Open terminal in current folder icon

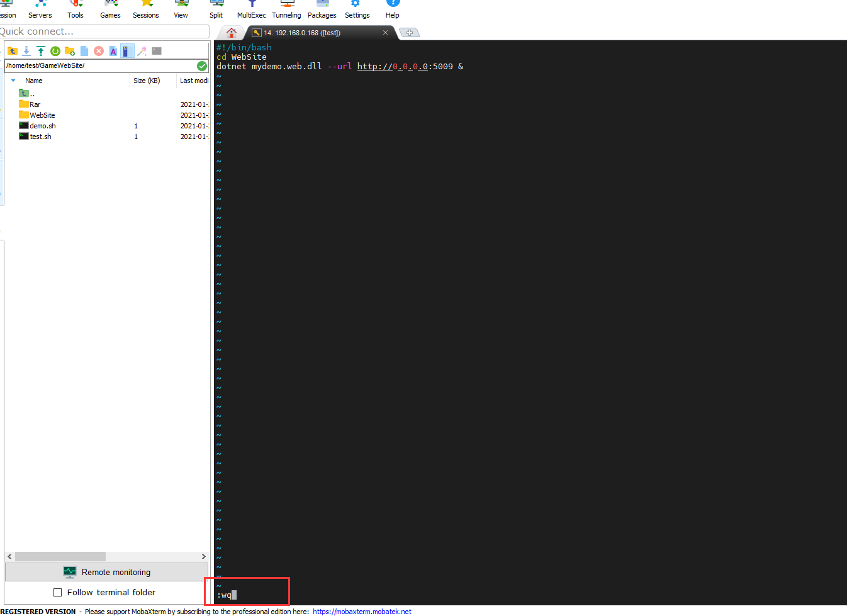[157, 51]
